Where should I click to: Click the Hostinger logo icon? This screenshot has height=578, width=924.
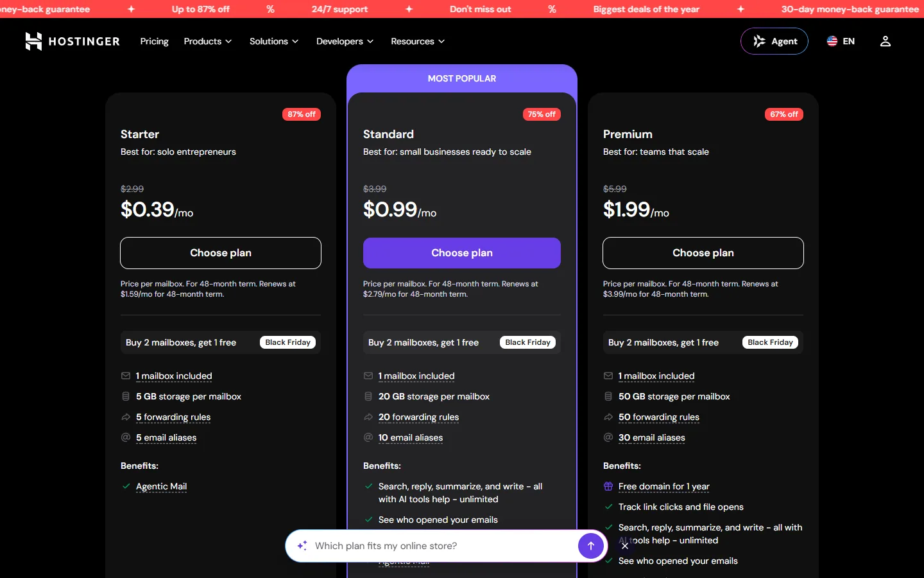33,41
